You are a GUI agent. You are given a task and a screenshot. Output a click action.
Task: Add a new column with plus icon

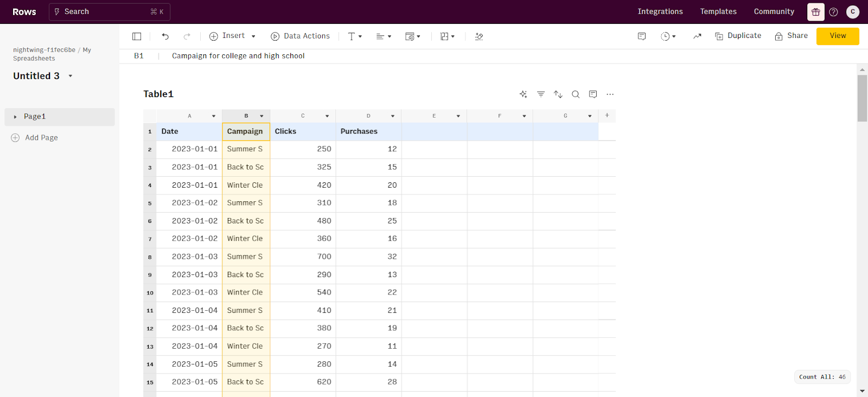(x=607, y=116)
